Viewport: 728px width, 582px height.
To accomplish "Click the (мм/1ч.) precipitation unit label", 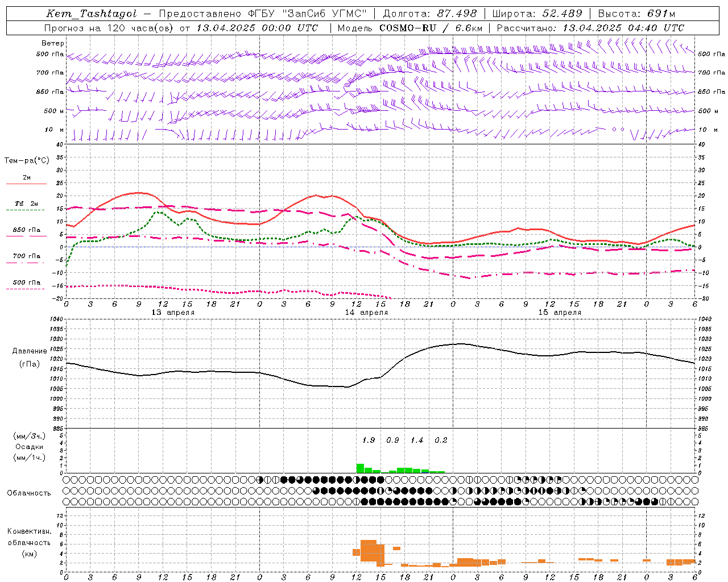I will [x=30, y=458].
